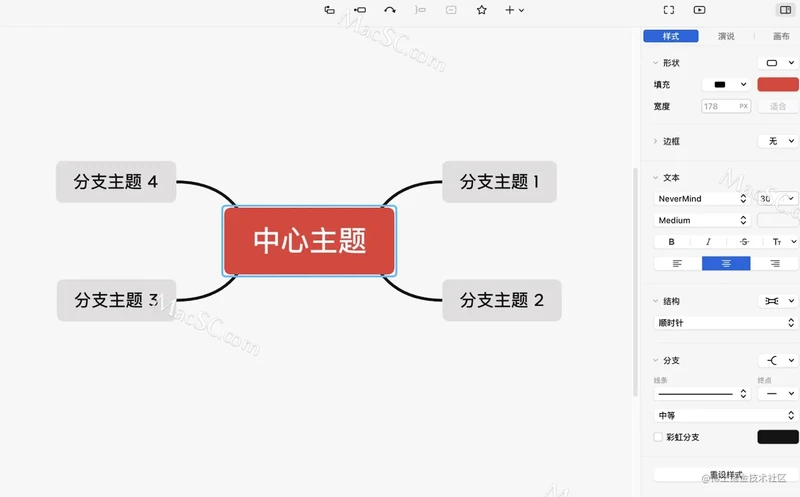
Task: Click the 适合 fit-width button
Action: tap(778, 106)
